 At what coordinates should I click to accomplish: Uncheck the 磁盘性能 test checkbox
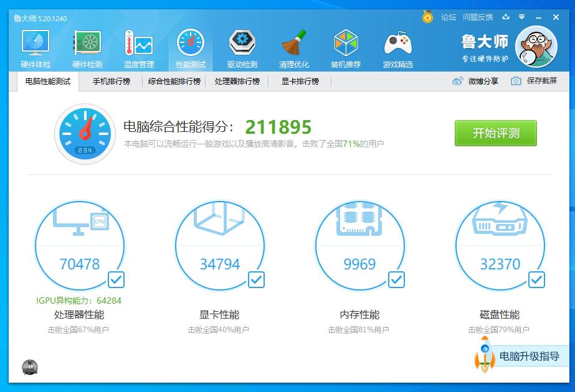pyautogui.click(x=536, y=280)
